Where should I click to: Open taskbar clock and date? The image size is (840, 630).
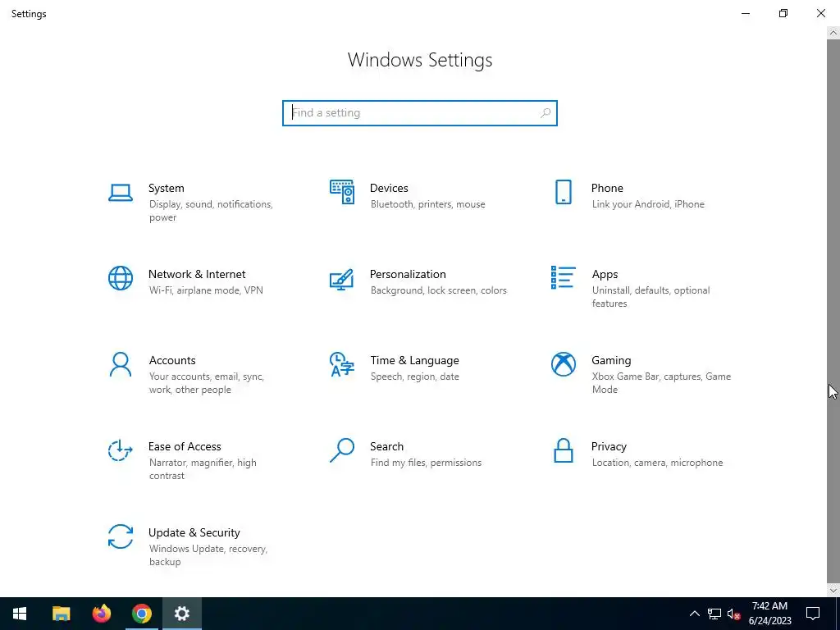tap(769, 614)
